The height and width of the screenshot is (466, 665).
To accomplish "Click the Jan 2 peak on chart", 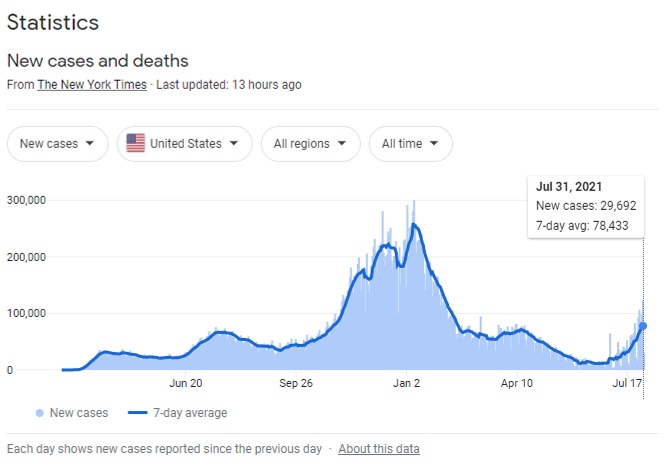I will tap(414, 226).
